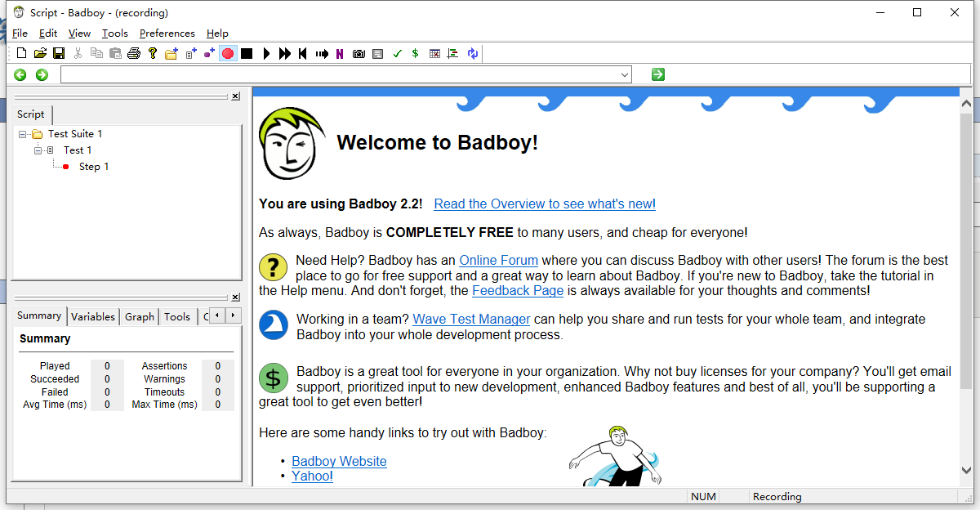
Task: Click the double-arrow Play All button
Action: tap(284, 53)
